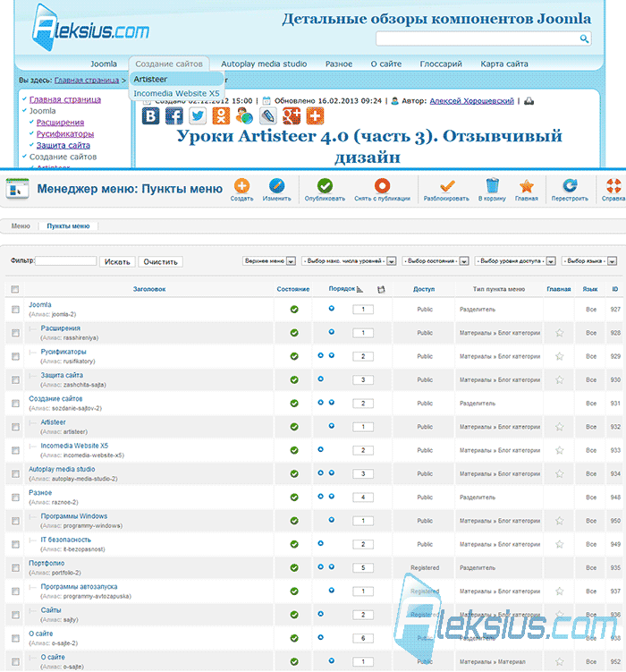
Task: Click the move-down arrow in the Joomla row
Action: pyautogui.click(x=332, y=308)
